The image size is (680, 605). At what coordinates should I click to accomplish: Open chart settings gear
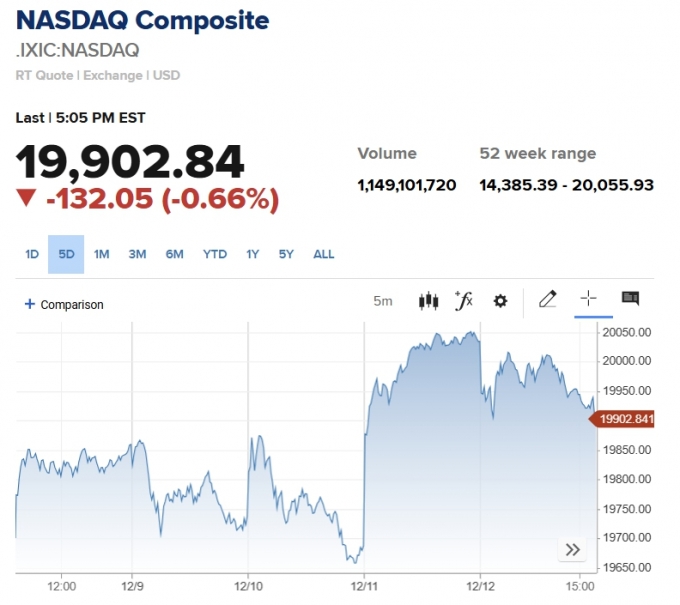tap(501, 300)
